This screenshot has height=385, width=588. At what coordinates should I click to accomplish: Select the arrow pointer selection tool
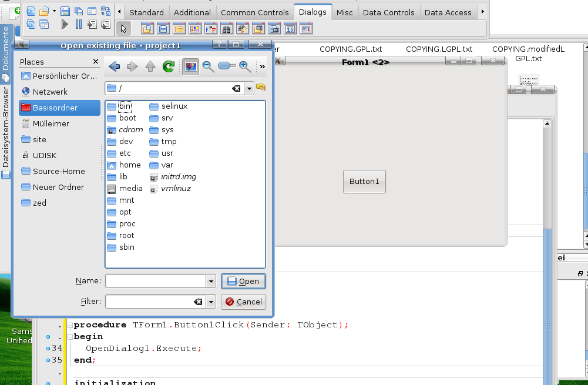pyautogui.click(x=123, y=28)
